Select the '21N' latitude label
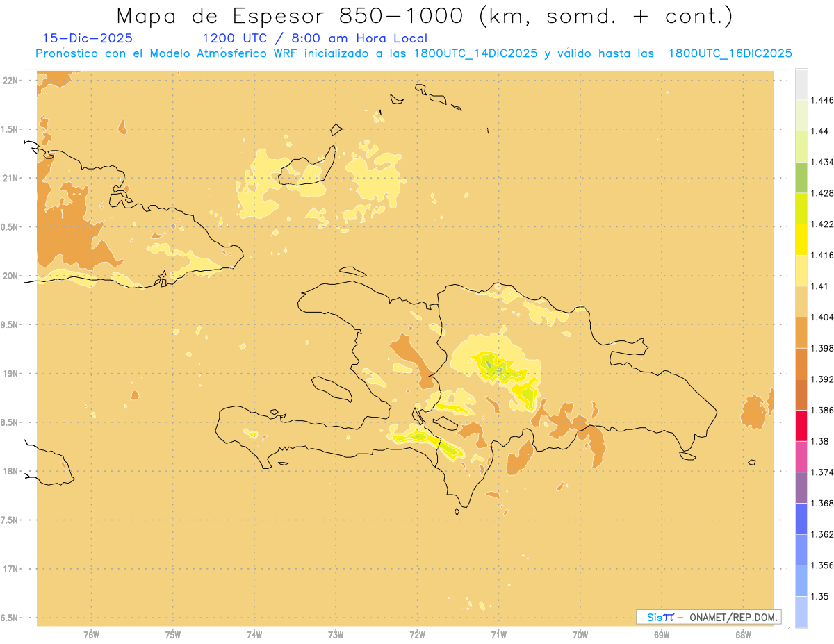834x644 pixels. 12,178
